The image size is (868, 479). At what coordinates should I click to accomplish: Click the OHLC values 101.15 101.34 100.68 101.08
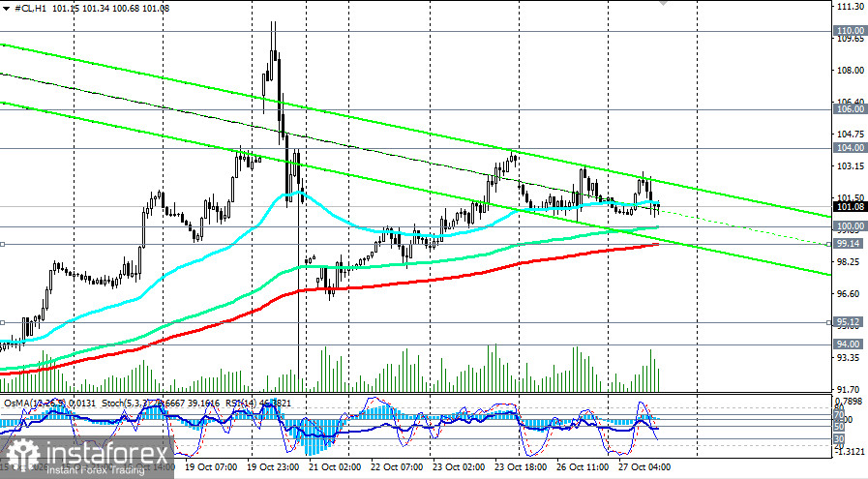pos(110,9)
